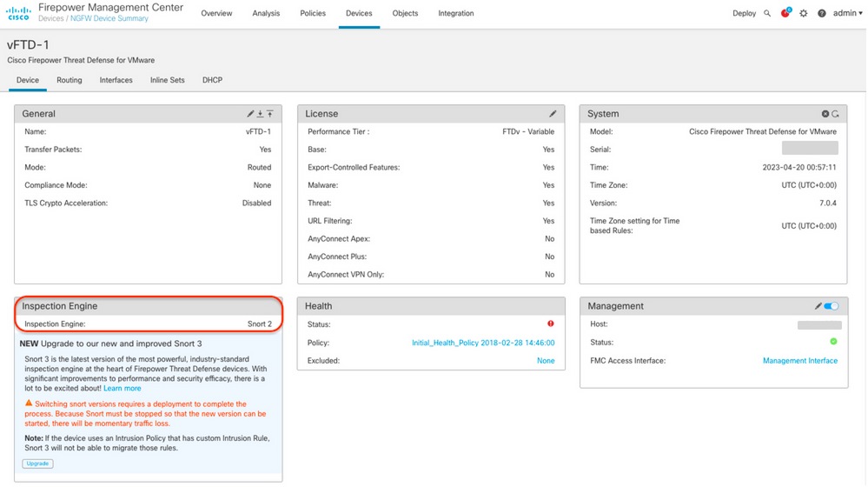
Task: Open the help question mark icon
Action: 821,14
